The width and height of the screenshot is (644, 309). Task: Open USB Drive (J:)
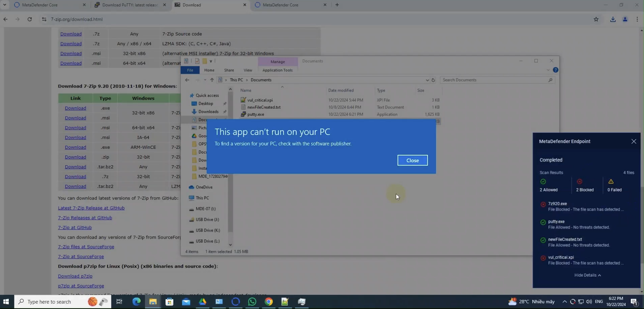tap(207, 219)
